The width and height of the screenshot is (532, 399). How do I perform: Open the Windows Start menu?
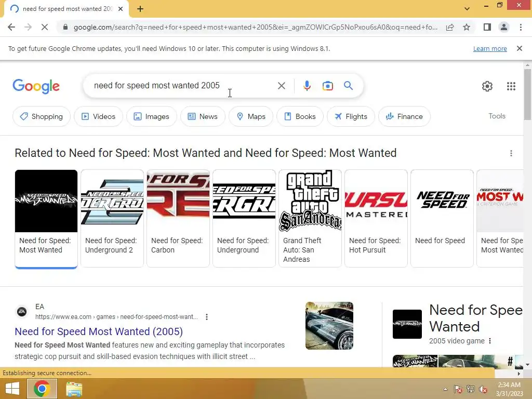point(12,389)
